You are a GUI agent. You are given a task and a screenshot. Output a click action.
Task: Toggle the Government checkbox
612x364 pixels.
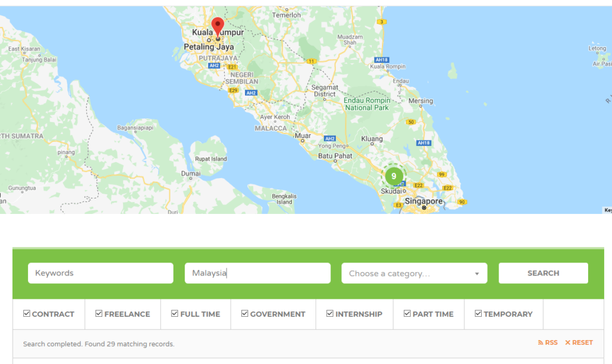(x=244, y=314)
